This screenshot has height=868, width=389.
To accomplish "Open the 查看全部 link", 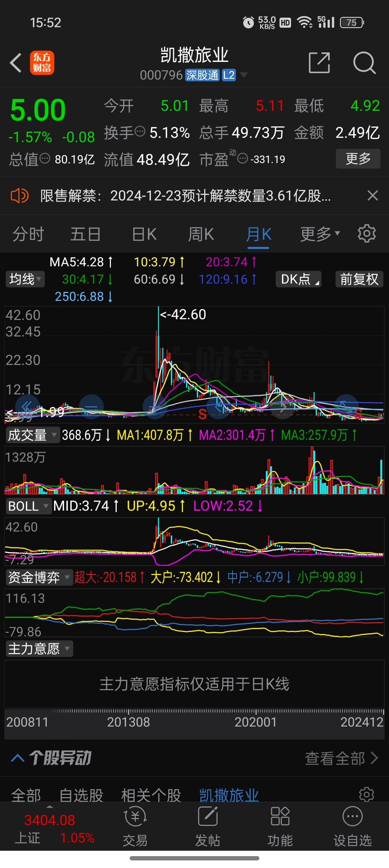I will click(x=341, y=758).
